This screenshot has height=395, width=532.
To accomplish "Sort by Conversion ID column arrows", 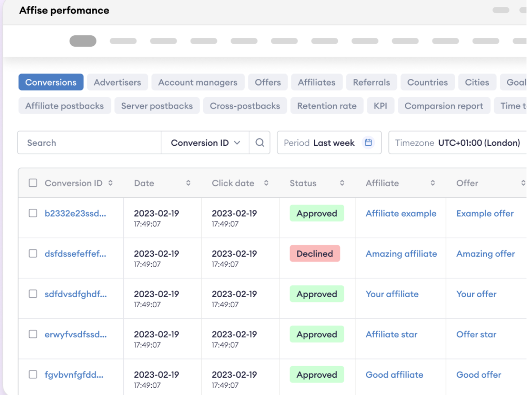I will (111, 183).
